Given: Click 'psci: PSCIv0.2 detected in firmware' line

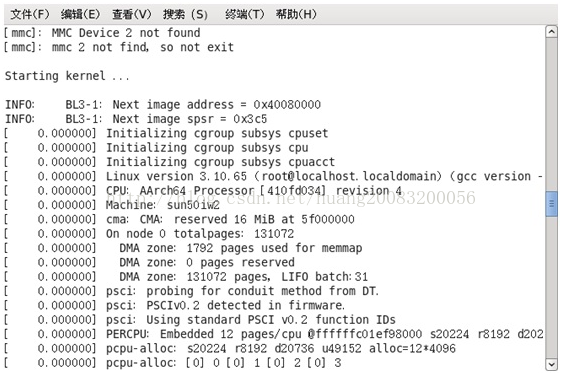Looking at the screenshot, I should [x=174, y=305].
